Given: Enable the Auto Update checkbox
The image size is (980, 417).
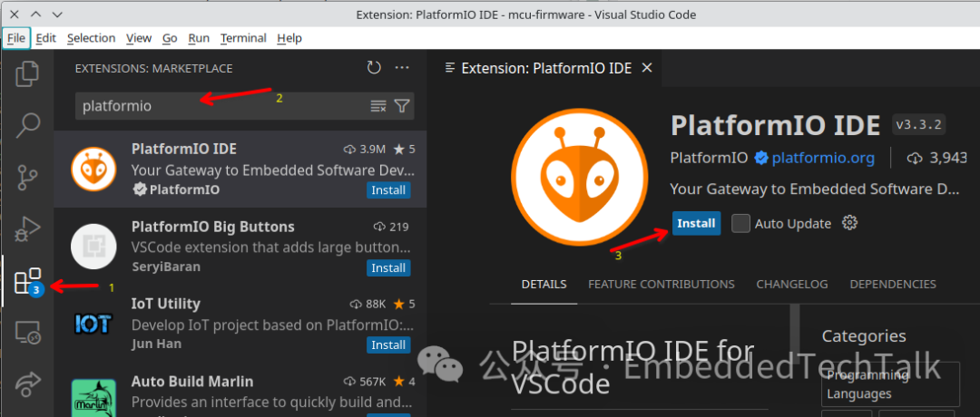Looking at the screenshot, I should [741, 223].
